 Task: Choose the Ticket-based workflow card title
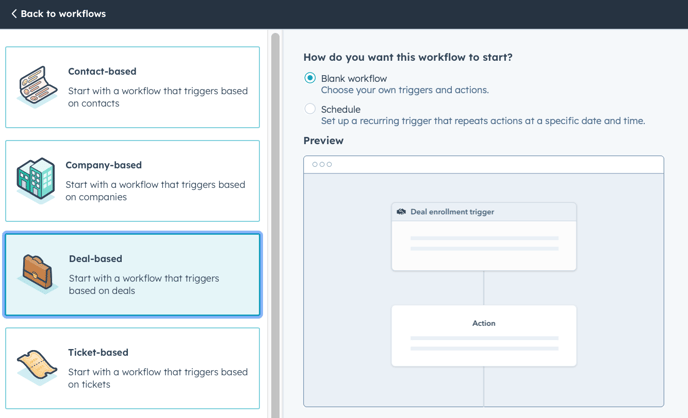(x=98, y=352)
